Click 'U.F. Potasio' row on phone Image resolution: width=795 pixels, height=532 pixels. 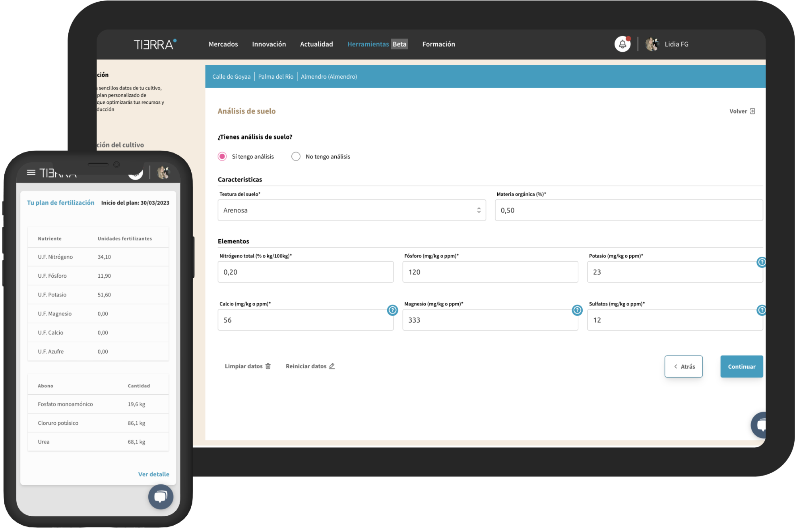98,295
